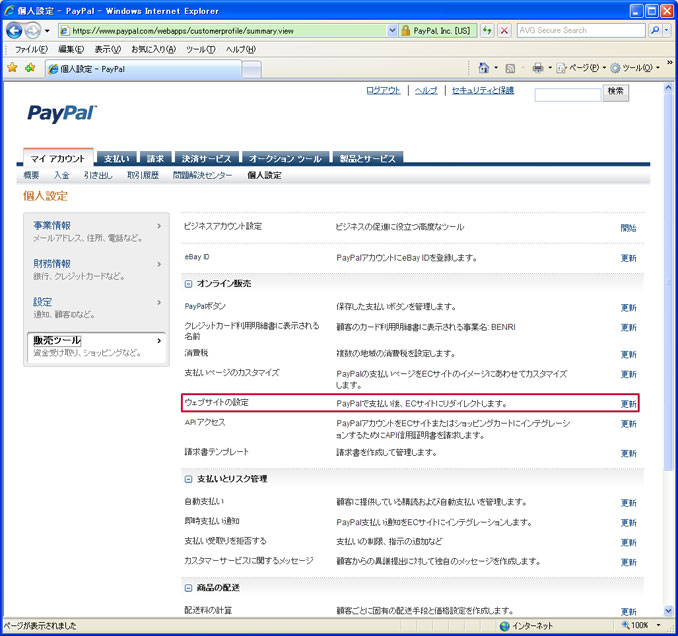The image size is (678, 636).
Task: Open the 100% zoom level control
Action: point(642,625)
